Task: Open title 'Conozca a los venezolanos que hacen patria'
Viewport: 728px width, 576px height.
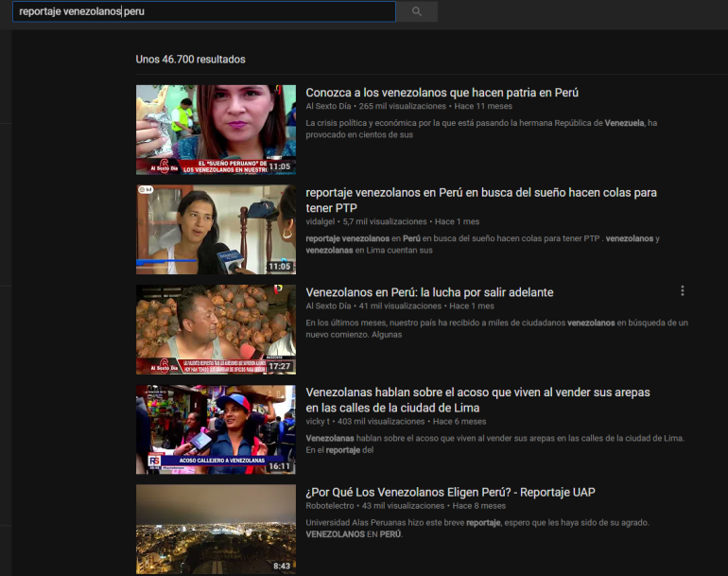Action: pyautogui.click(x=442, y=93)
